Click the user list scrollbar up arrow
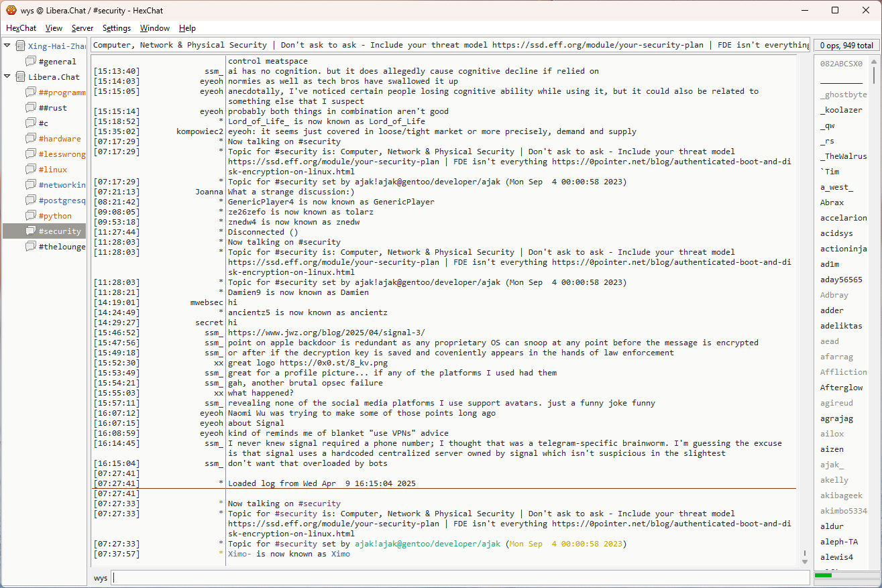882x588 pixels. point(874,62)
